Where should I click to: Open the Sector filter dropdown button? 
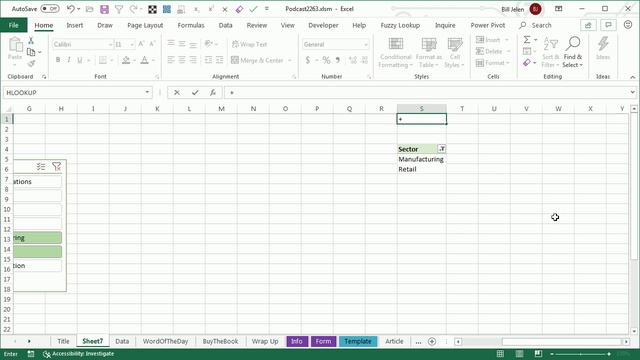coord(442,149)
